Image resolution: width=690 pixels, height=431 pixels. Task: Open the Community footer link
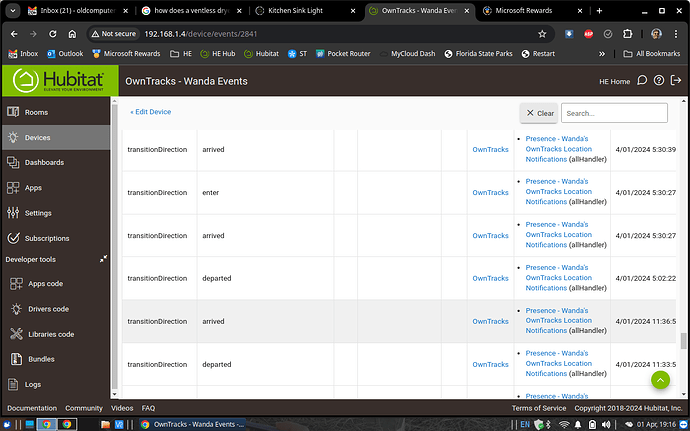point(84,408)
